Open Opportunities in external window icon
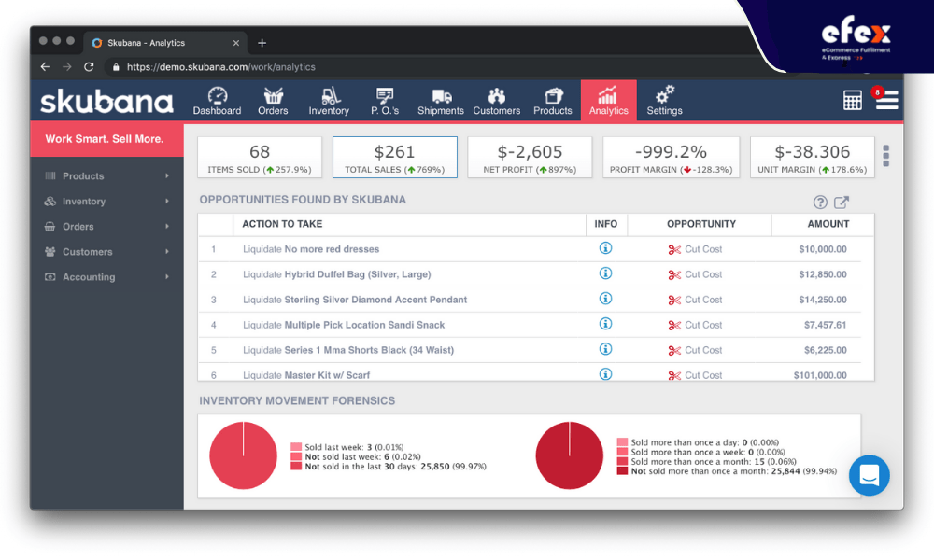 [x=842, y=203]
